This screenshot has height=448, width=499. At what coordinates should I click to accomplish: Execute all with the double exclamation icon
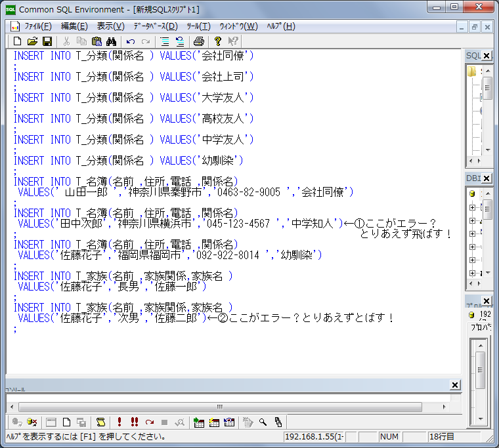(134, 422)
